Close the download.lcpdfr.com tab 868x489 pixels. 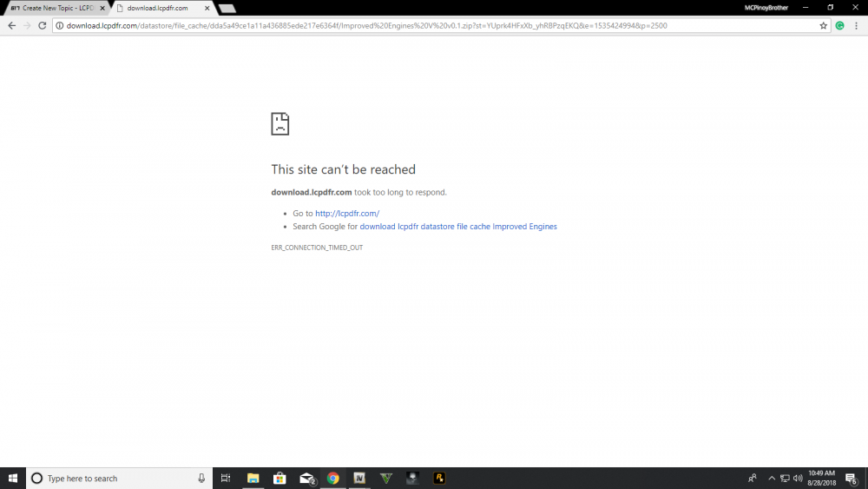click(207, 9)
